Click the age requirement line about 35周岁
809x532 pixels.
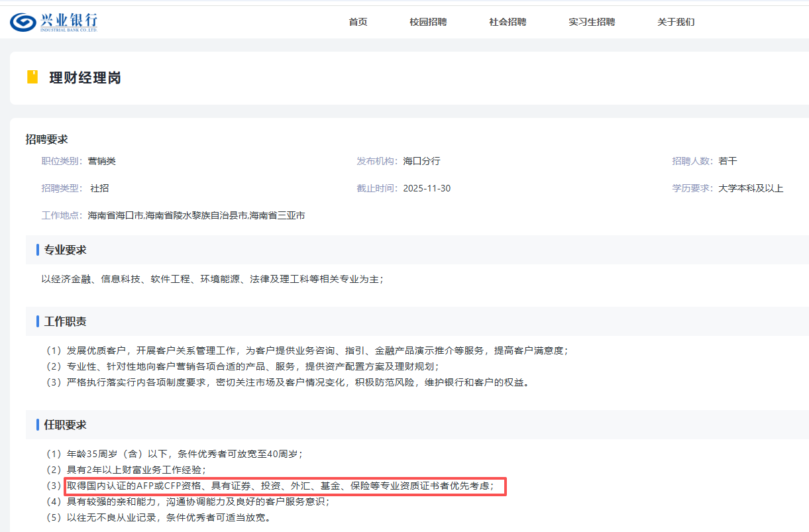point(184,454)
